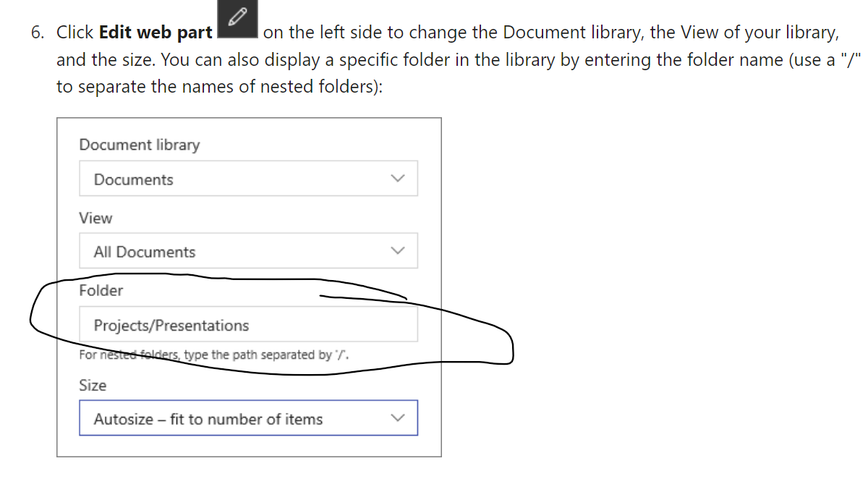Click inside the Folder input field
Screen dimensions: 868x487
pyautogui.click(x=248, y=324)
